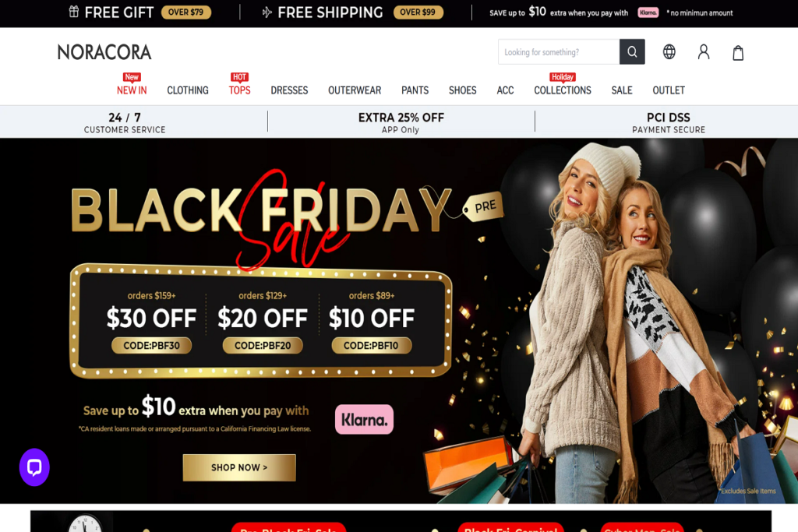Go to the SALE section

coord(622,90)
